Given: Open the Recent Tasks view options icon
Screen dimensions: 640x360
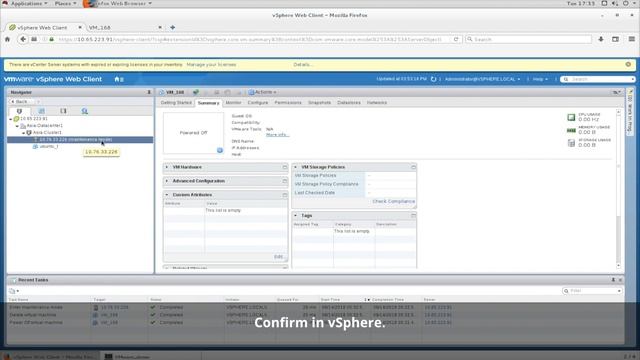Looking at the screenshot, I should (13, 291).
